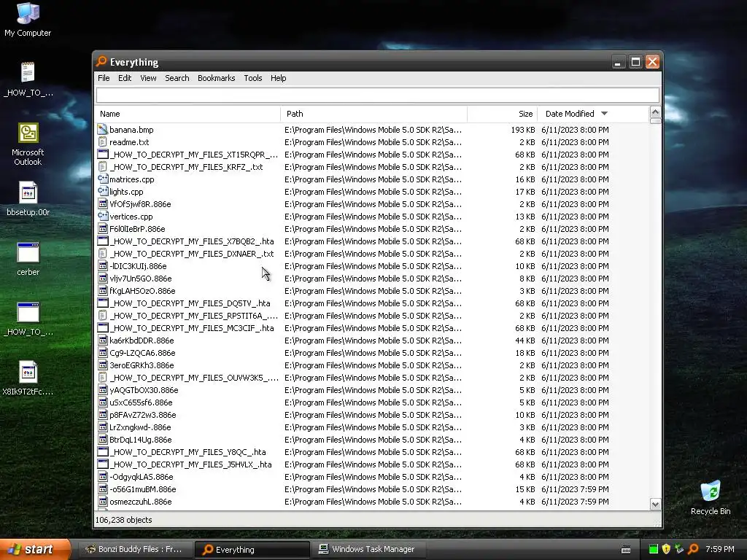Select X8Ik9T2tFc desktop file icon
The height and width of the screenshot is (560, 747).
(x=28, y=378)
